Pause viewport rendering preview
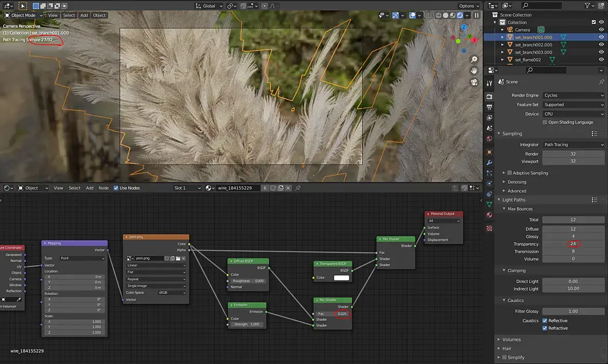608x364 pixels. point(477,15)
